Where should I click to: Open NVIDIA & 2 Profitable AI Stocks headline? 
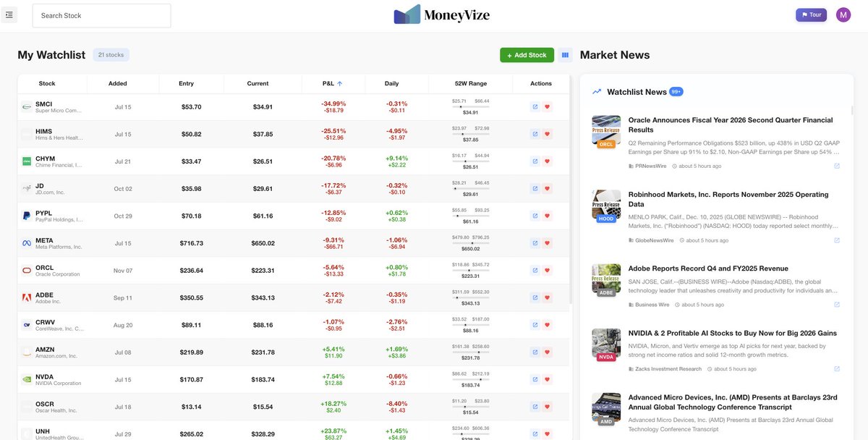tap(732, 333)
